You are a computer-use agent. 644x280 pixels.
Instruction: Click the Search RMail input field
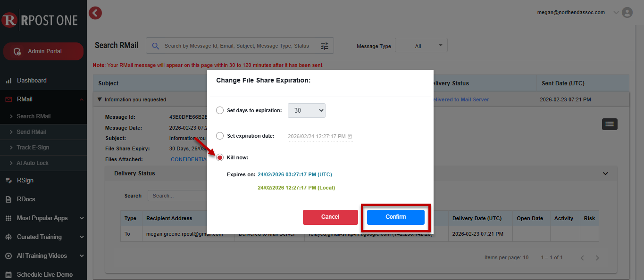coord(236,46)
